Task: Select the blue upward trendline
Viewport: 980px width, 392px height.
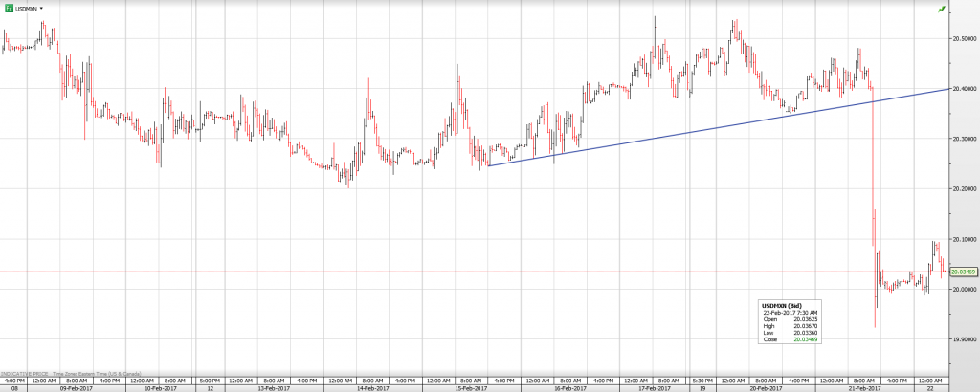Action: [718, 126]
